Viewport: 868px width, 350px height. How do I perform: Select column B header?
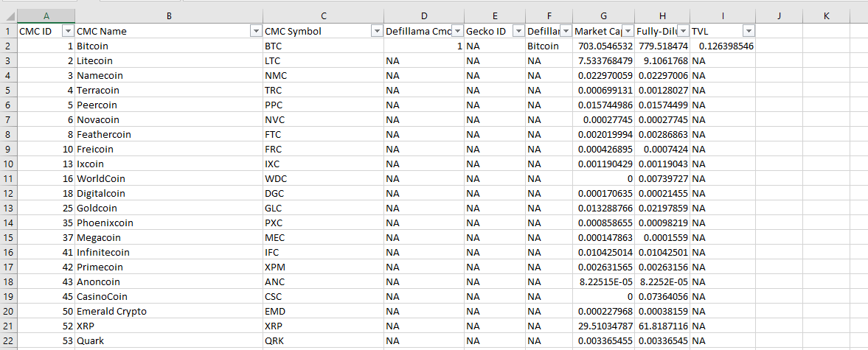[x=169, y=16]
